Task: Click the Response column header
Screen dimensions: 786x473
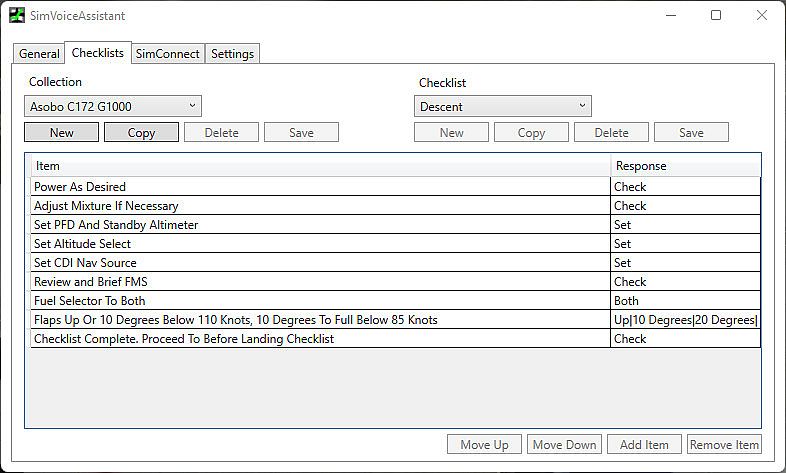Action: (641, 166)
